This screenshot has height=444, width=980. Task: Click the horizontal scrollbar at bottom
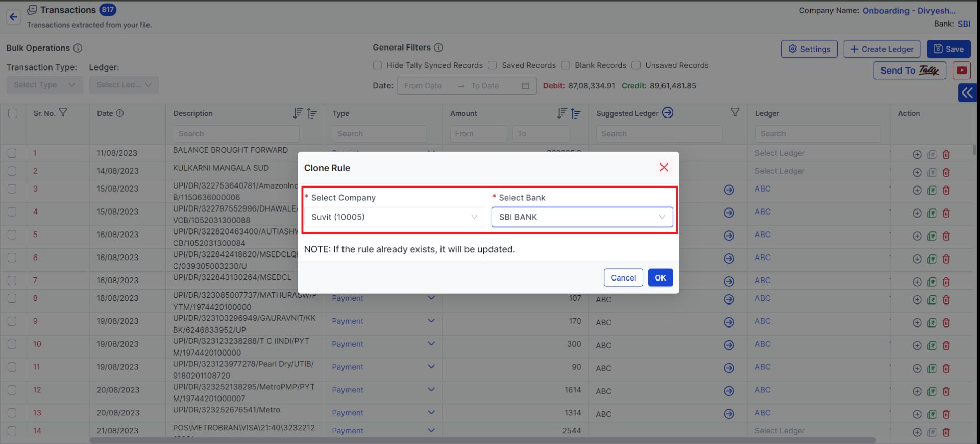(482, 440)
